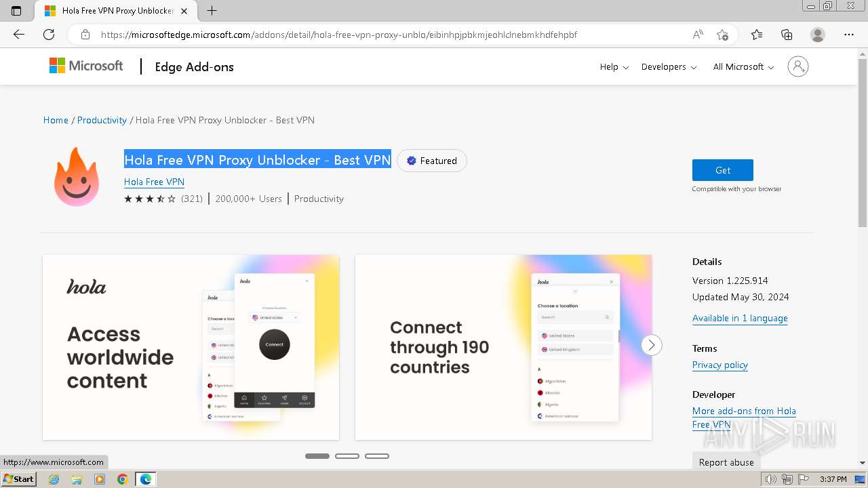Expand the Developers dropdown
The height and width of the screenshot is (488, 868).
(x=669, y=66)
